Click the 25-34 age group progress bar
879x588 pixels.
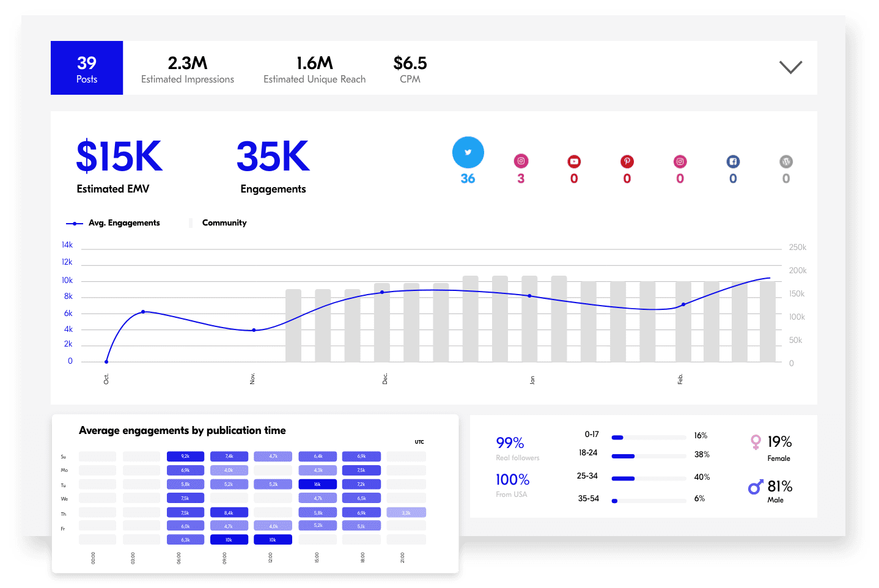coord(649,477)
